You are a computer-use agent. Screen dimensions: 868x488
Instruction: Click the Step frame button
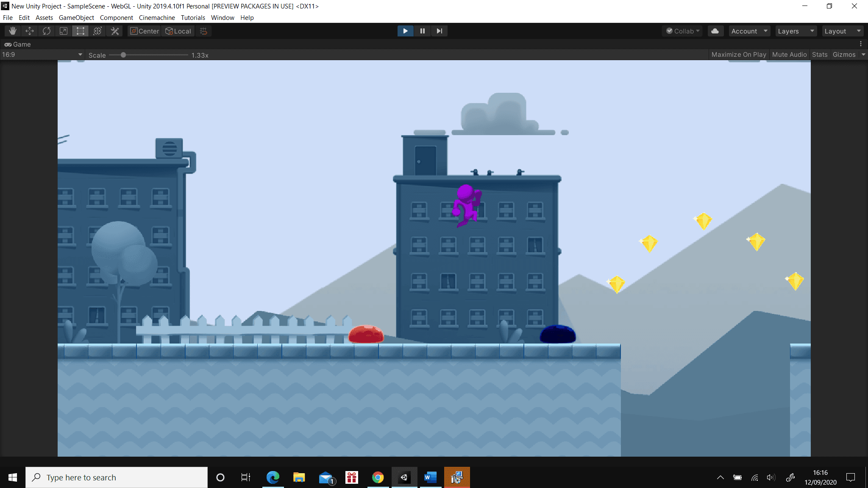(439, 31)
